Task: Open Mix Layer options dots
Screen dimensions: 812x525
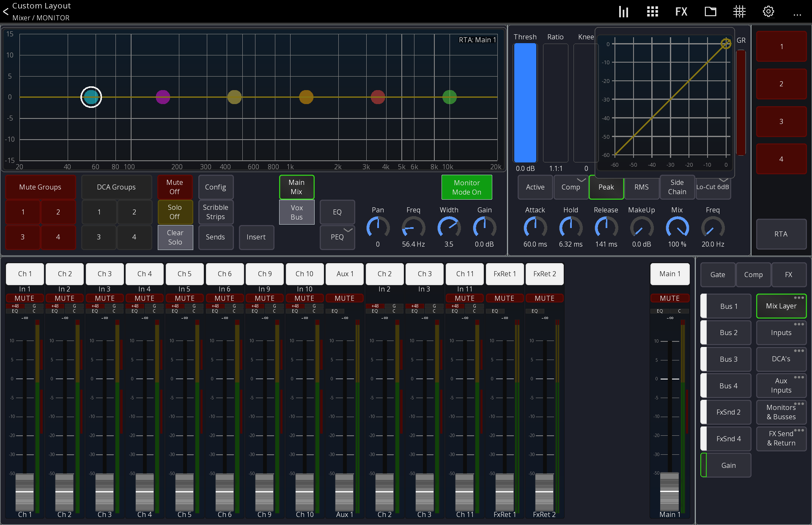Action: pos(799,298)
